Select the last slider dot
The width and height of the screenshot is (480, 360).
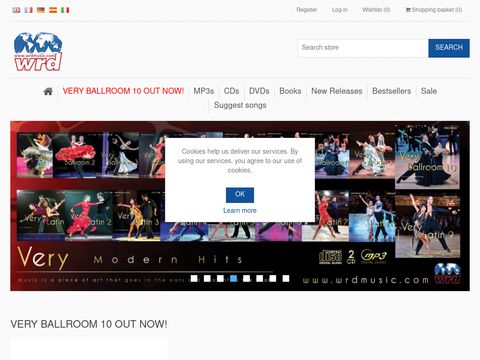[x=286, y=278]
